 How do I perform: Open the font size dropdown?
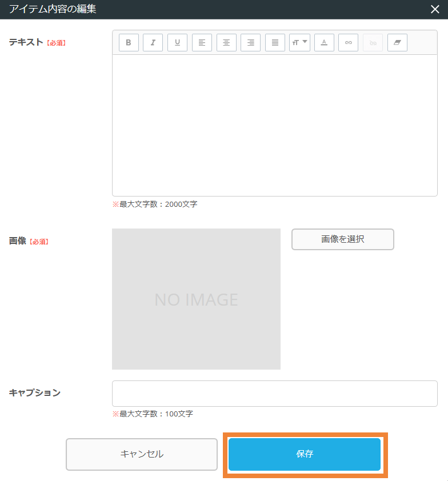pos(299,42)
